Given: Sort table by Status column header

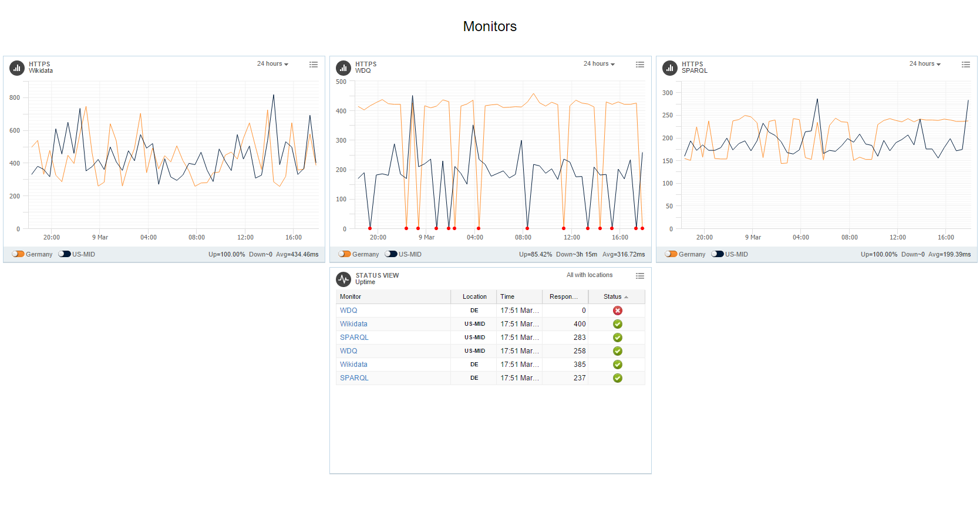Looking at the screenshot, I should 617,297.
